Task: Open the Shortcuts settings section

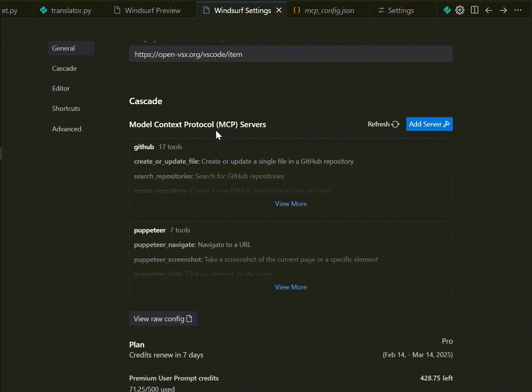Action: pyautogui.click(x=66, y=109)
